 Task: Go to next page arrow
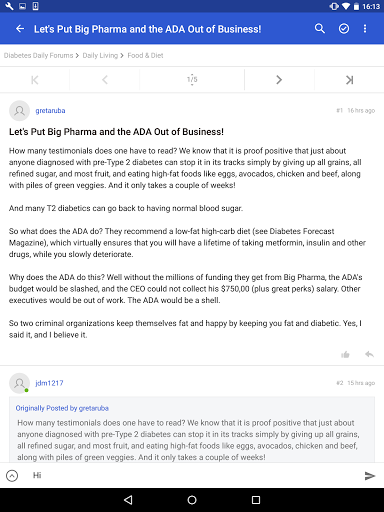(x=279, y=80)
